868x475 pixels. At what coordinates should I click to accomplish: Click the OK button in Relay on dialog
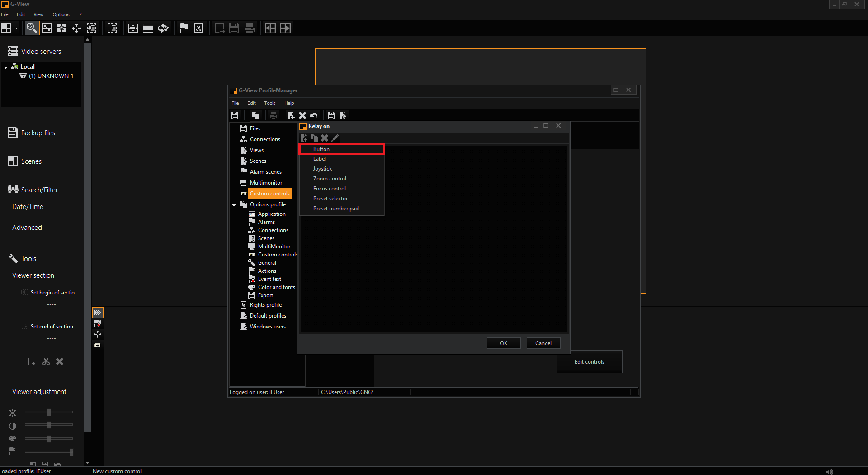click(503, 343)
